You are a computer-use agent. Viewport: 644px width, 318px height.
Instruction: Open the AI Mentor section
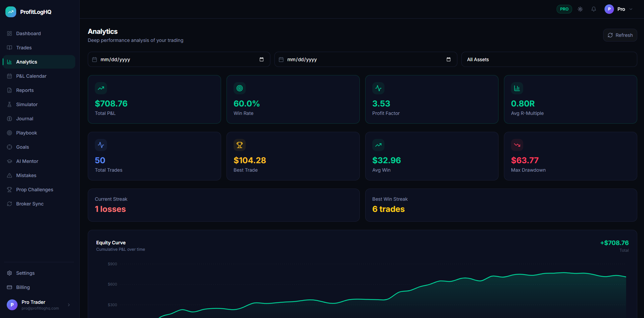[x=27, y=161]
